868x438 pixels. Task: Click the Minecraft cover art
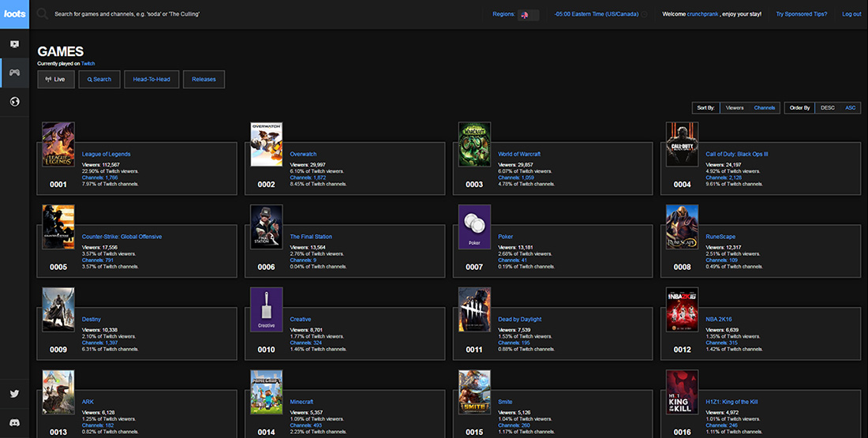point(266,392)
